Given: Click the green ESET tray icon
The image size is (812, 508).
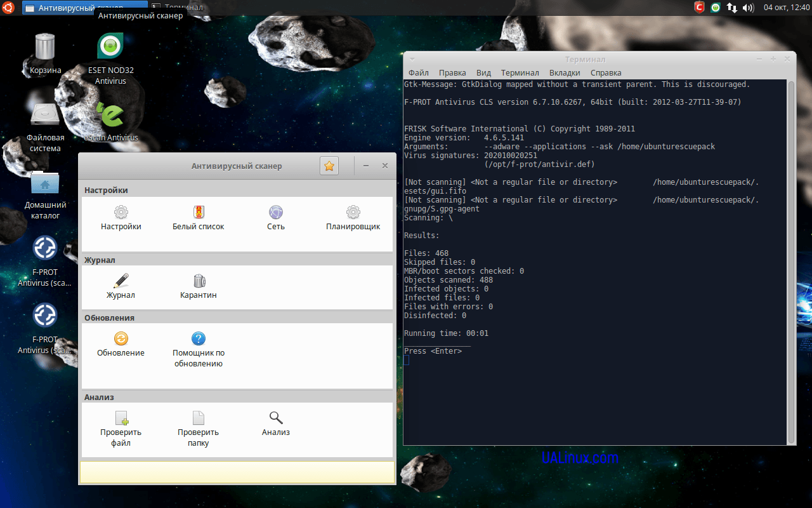Looking at the screenshot, I should (x=716, y=8).
